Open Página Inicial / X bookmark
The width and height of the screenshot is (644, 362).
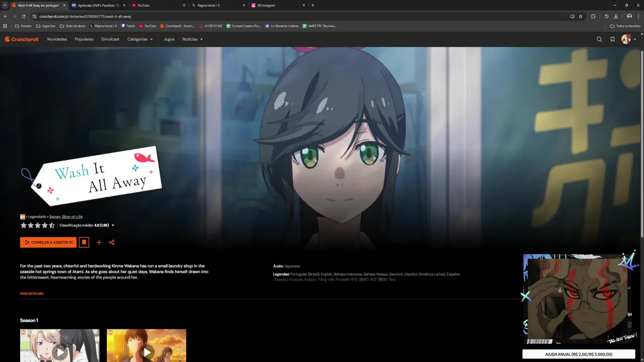point(103,26)
